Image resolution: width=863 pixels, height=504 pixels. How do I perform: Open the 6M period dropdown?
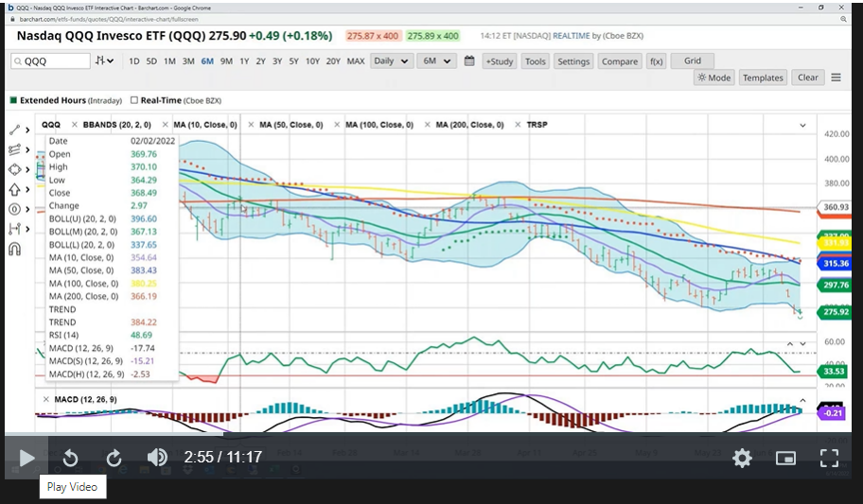click(436, 61)
